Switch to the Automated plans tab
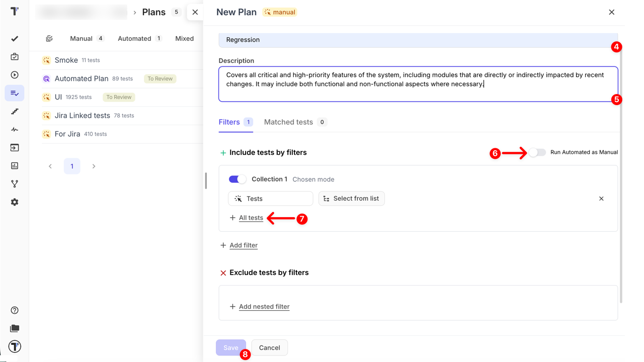 tap(134, 39)
